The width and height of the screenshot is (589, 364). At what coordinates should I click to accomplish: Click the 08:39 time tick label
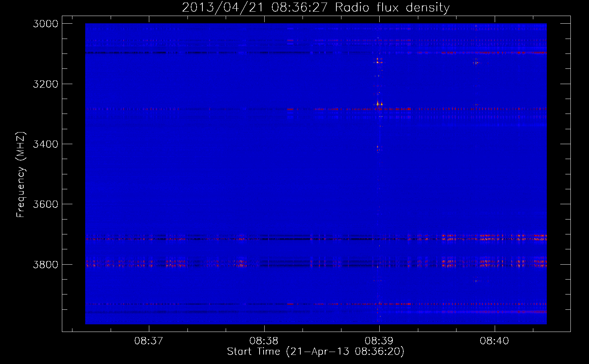point(379,341)
